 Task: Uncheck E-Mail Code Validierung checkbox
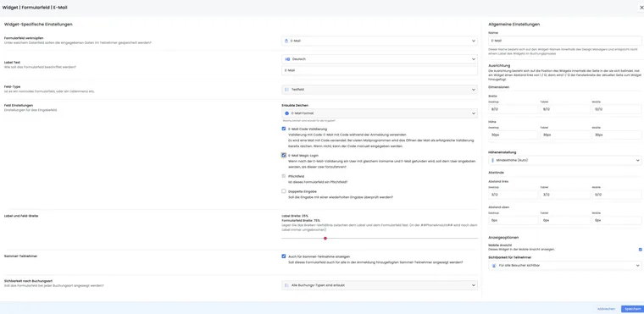click(283, 129)
